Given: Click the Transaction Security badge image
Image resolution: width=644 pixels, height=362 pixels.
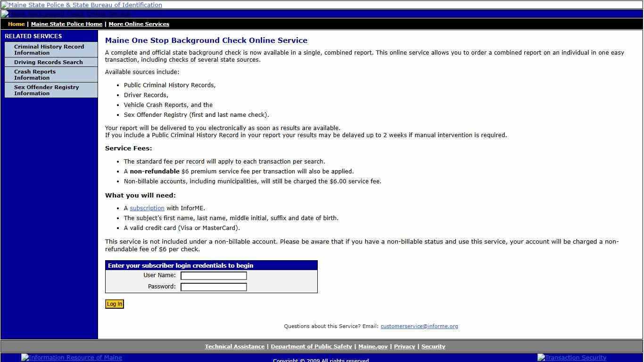Looking at the screenshot, I should (x=572, y=358).
